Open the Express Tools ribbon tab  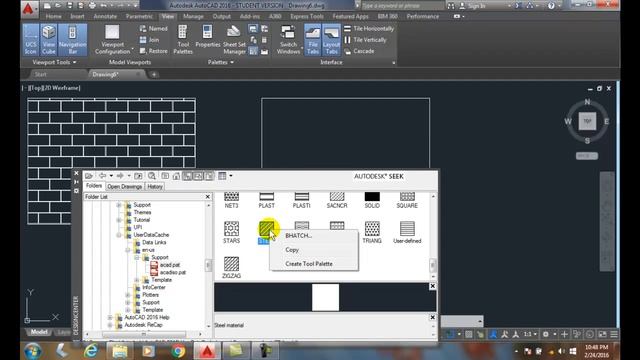(307, 16)
